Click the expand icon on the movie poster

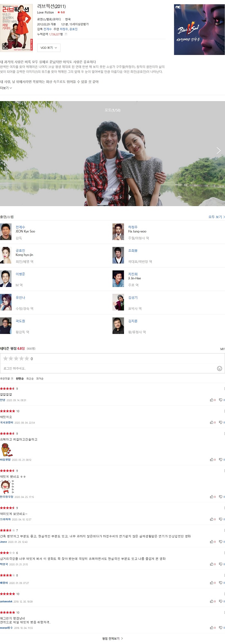tap(5, 47)
